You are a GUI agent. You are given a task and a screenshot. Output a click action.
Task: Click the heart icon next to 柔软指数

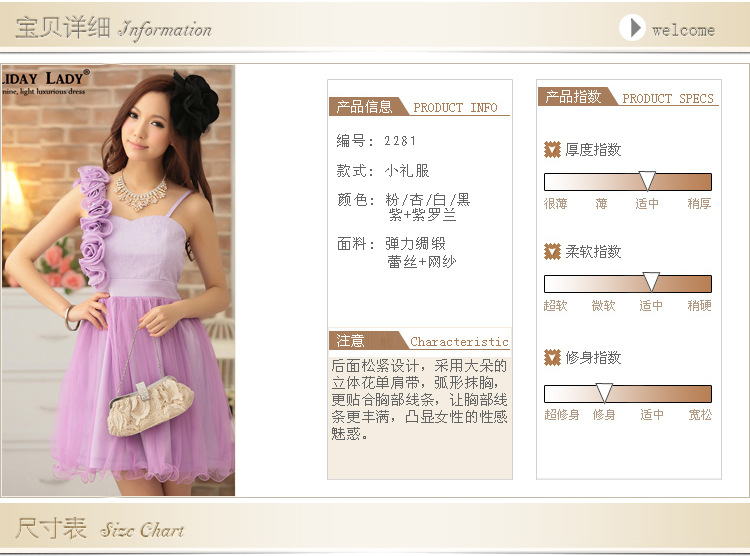[552, 252]
